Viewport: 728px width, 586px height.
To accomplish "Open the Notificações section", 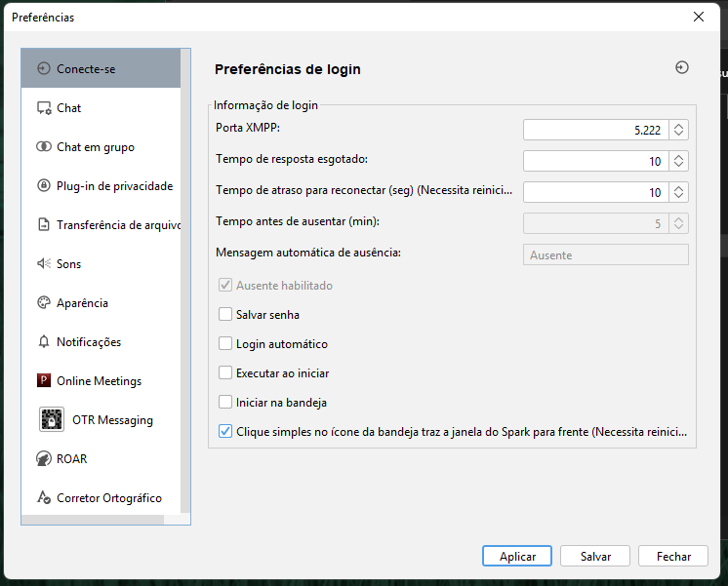I will pyautogui.click(x=101, y=341).
